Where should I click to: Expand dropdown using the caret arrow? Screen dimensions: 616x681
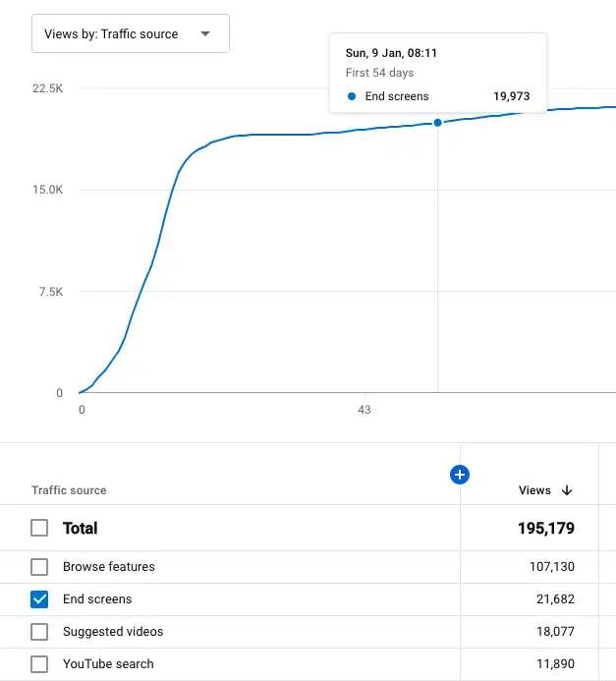[x=204, y=33]
